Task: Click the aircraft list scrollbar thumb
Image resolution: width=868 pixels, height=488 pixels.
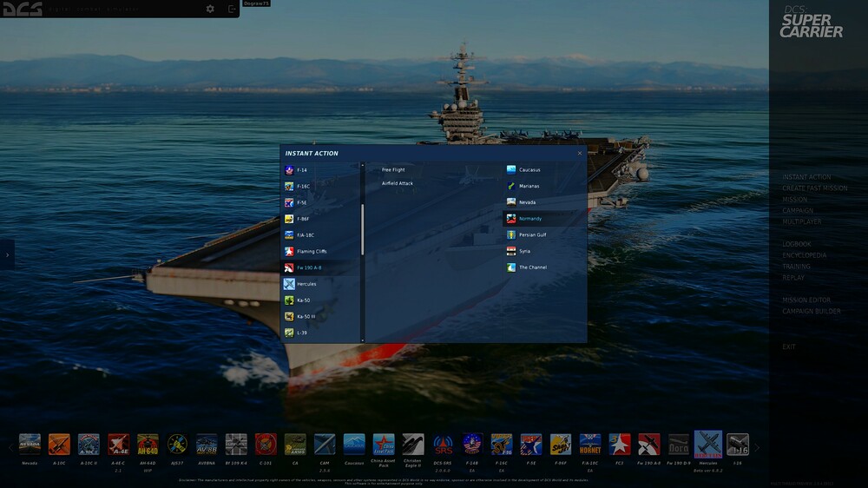Action: 363,229
